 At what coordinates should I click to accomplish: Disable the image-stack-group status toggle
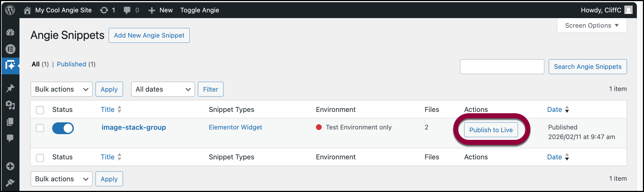click(63, 128)
